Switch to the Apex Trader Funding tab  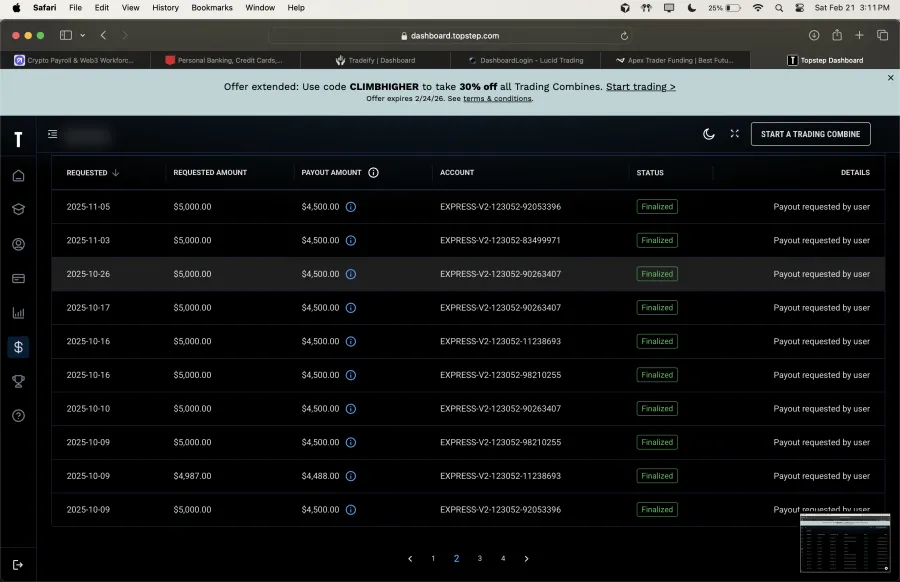[675, 60]
